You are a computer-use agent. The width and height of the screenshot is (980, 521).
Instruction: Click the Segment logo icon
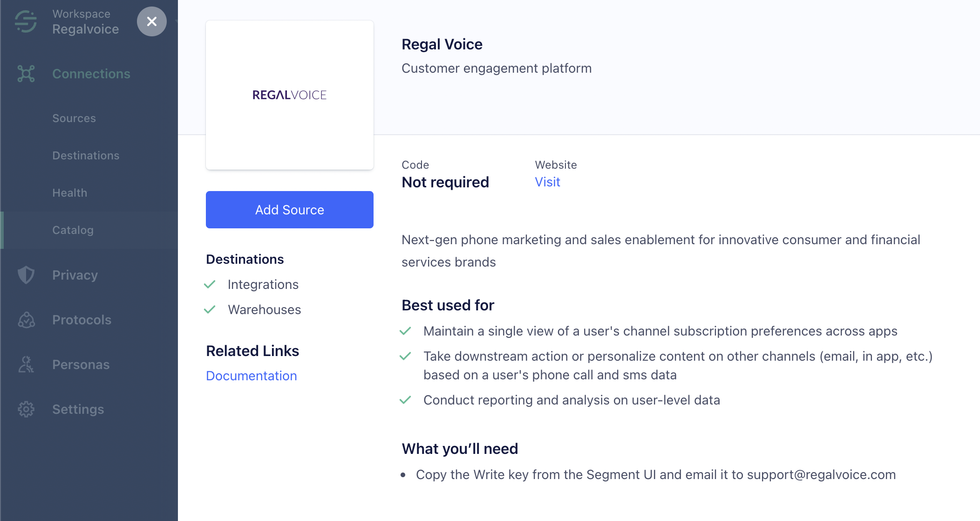click(26, 21)
